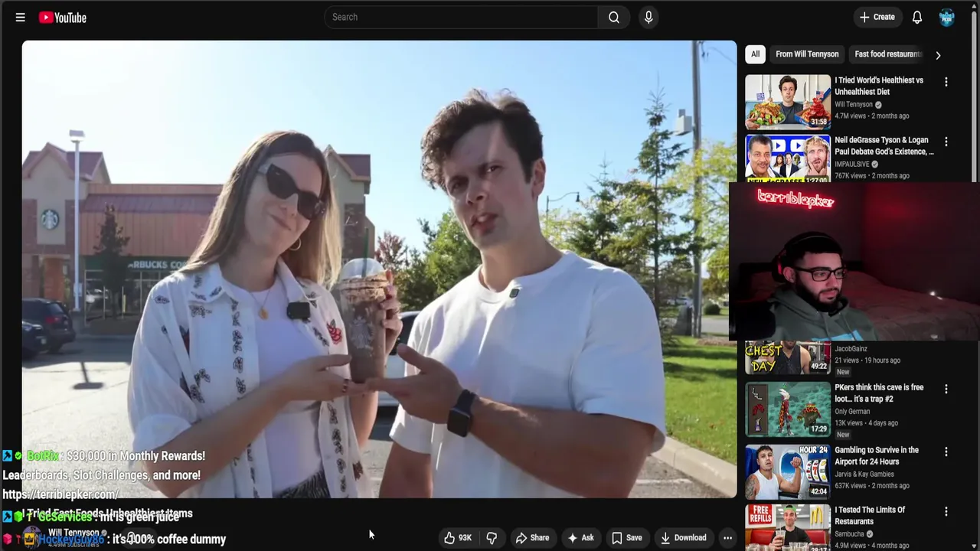Dislike the video
This screenshot has width=980, height=551.
[x=492, y=538]
